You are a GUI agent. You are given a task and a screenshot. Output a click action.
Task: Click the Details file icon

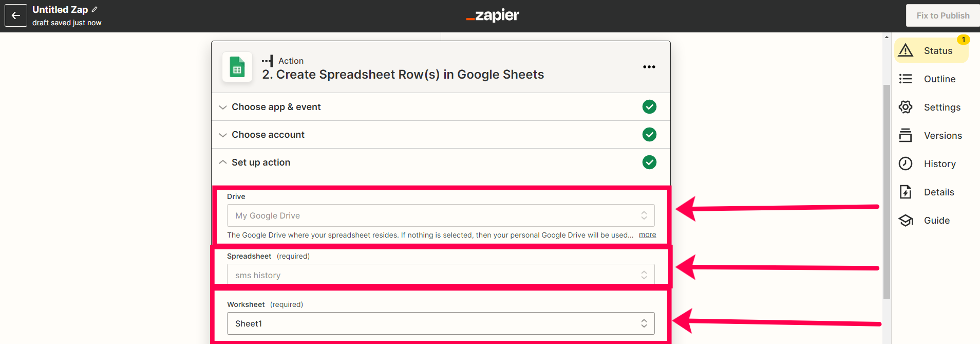tap(906, 192)
